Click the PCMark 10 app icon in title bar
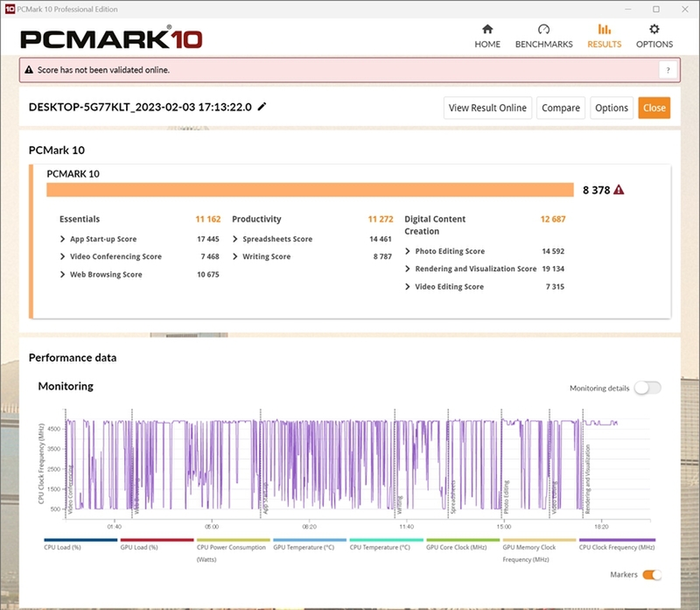The image size is (700, 610). pyautogui.click(x=10, y=9)
